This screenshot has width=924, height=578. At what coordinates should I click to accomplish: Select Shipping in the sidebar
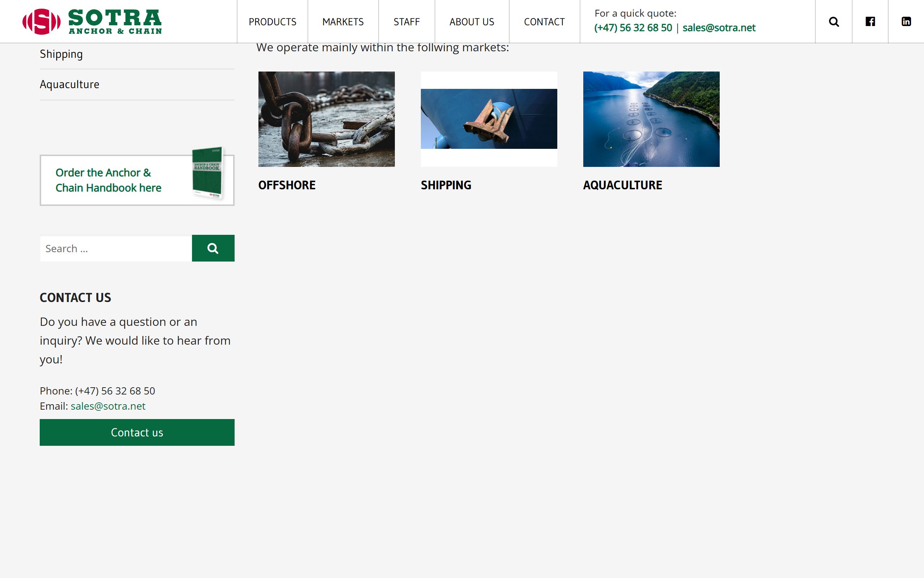pyautogui.click(x=61, y=54)
